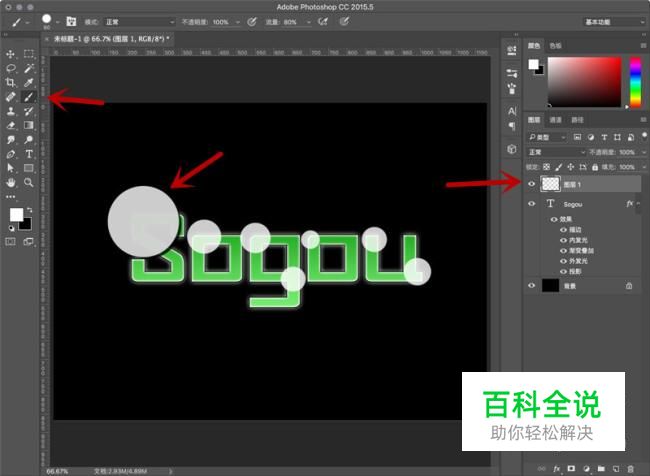Select the Lasso tool
The width and height of the screenshot is (650, 476).
[x=10, y=68]
